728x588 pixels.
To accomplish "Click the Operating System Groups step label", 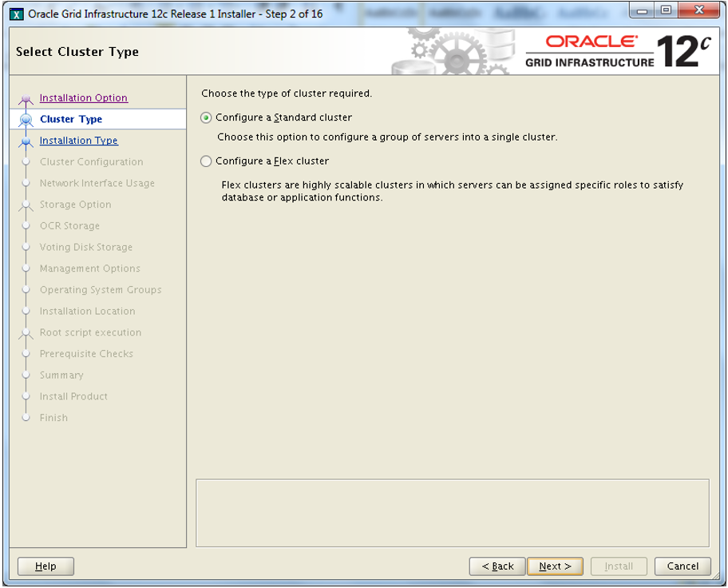I will click(x=101, y=290).
